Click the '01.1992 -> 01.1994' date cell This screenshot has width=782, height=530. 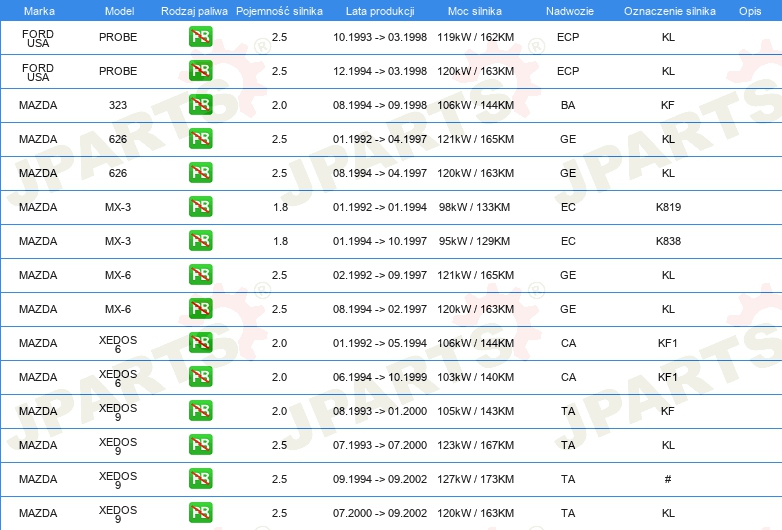coord(380,207)
